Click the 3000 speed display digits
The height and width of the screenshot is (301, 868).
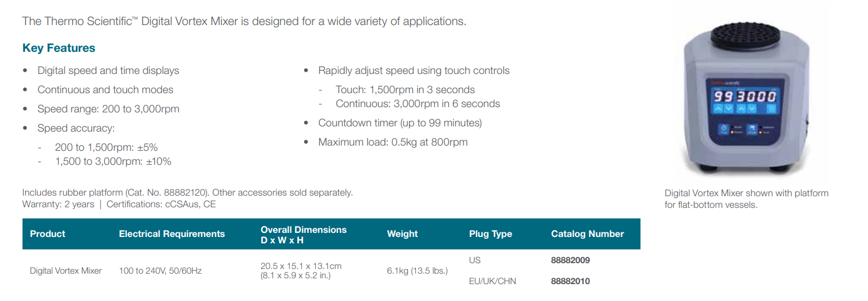click(756, 96)
